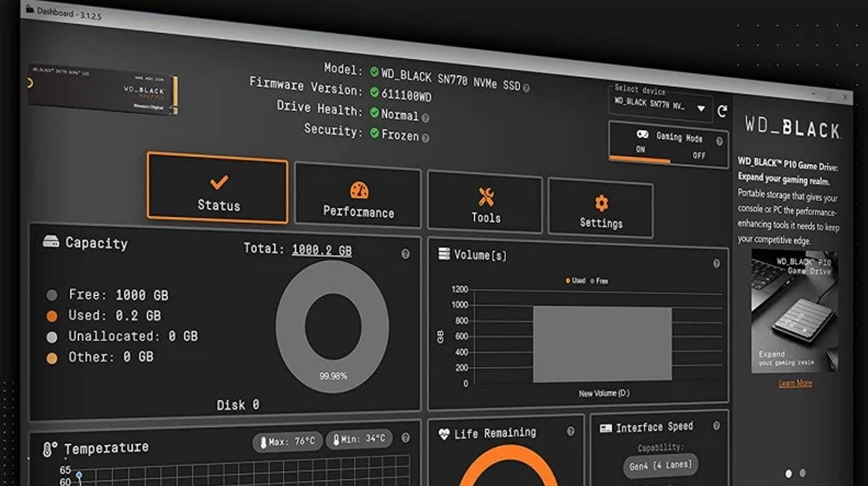Click green check beside Drive Health
This screenshot has height=486, width=868.
374,113
